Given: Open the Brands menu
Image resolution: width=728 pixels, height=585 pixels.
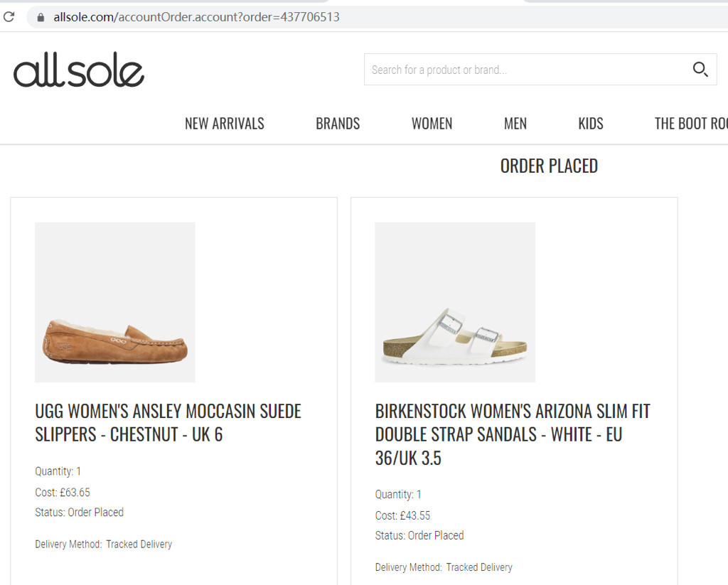Looking at the screenshot, I should click(338, 124).
